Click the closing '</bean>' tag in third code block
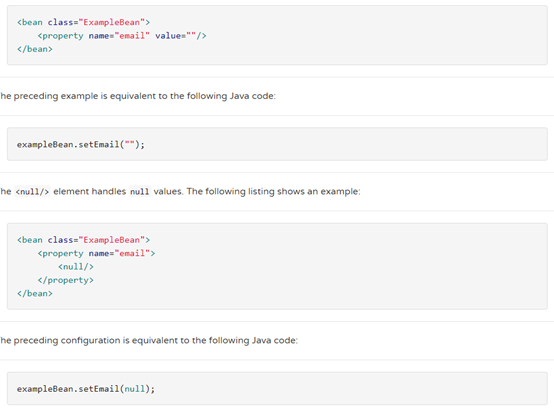Image resolution: width=554 pixels, height=412 pixels. (x=35, y=294)
